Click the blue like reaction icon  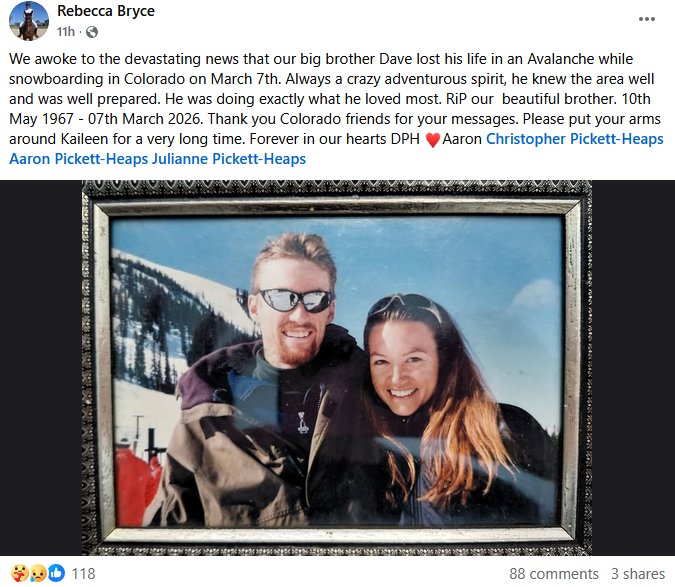(x=56, y=573)
